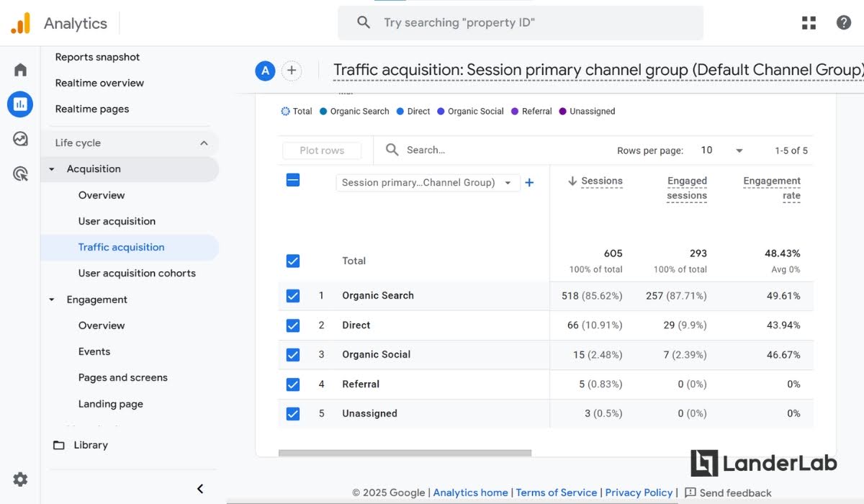Open Acquisition Overview report
The width and height of the screenshot is (864, 504).
(102, 195)
